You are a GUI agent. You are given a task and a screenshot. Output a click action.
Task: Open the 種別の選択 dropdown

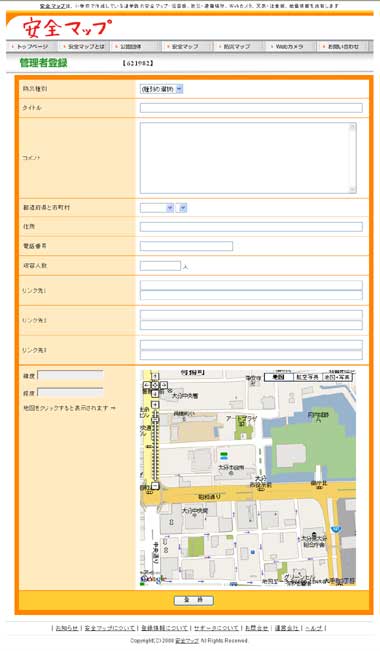pos(162,89)
